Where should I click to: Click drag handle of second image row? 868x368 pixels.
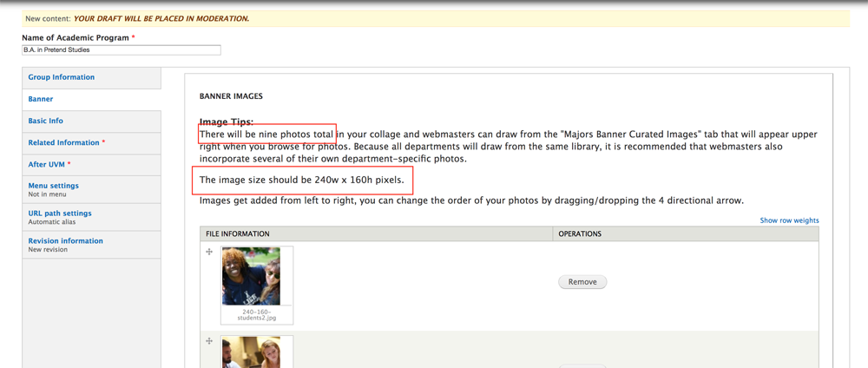[209, 341]
